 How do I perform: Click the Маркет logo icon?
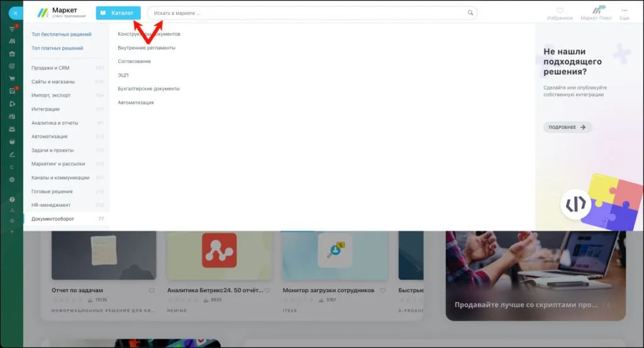click(43, 13)
